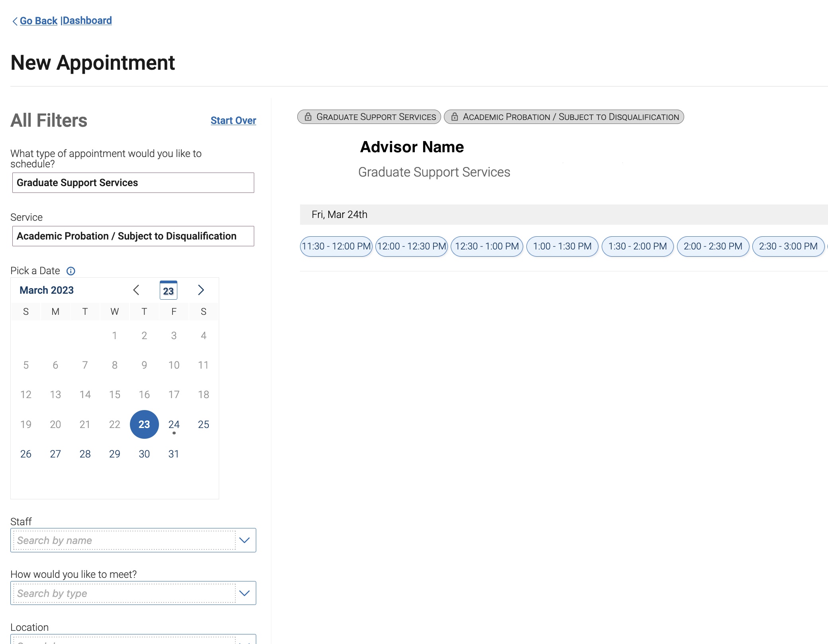Image resolution: width=828 pixels, height=644 pixels.
Task: Select March 30 on the calendar
Action: 144,454
